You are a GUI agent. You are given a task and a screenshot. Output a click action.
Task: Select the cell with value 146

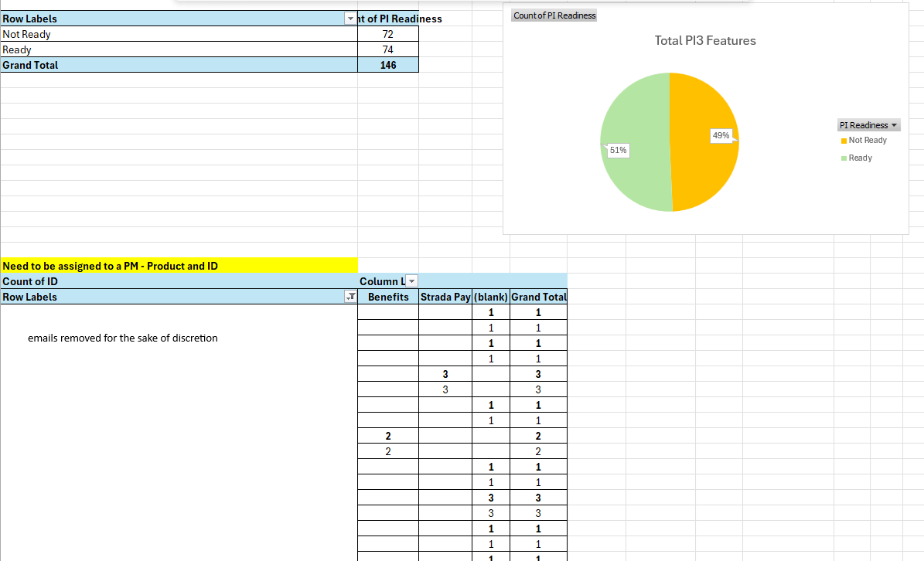(387, 65)
